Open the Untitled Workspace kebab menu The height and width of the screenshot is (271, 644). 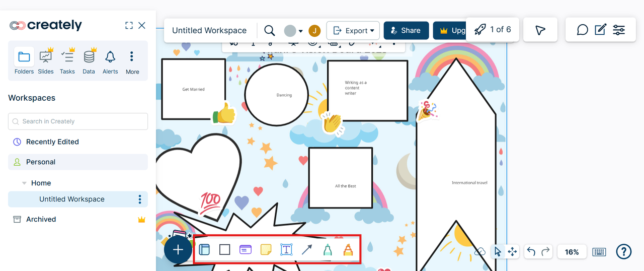140,199
